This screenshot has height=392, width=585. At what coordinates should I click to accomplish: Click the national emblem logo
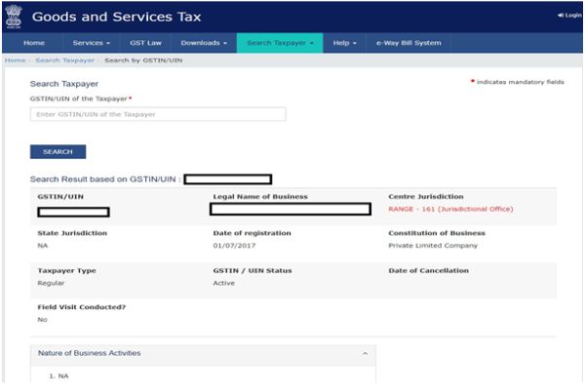pos(16,16)
